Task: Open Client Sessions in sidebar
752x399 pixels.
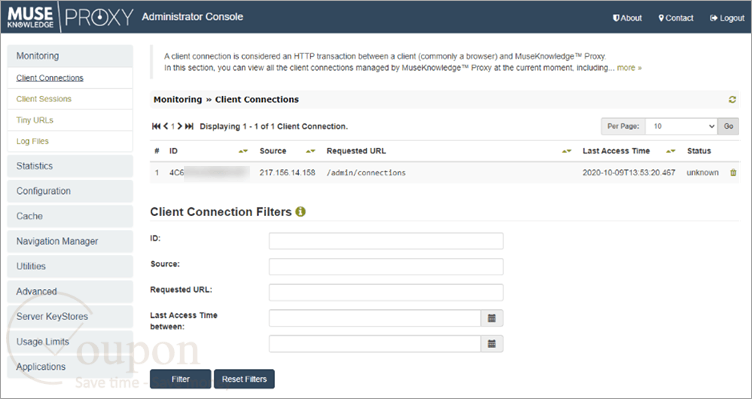Action: (44, 99)
